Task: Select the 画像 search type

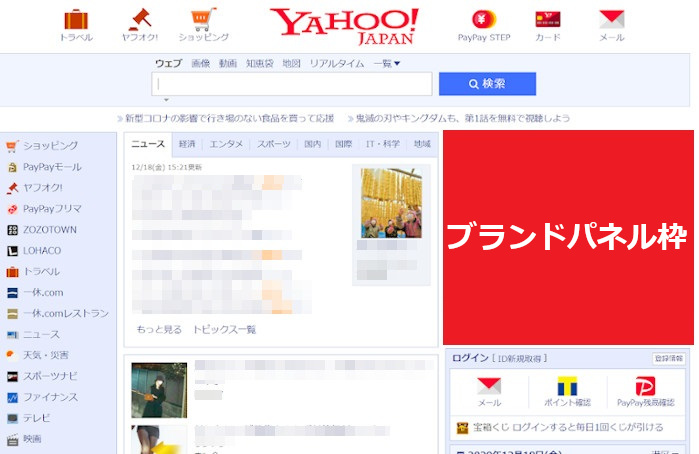Action: (200, 64)
